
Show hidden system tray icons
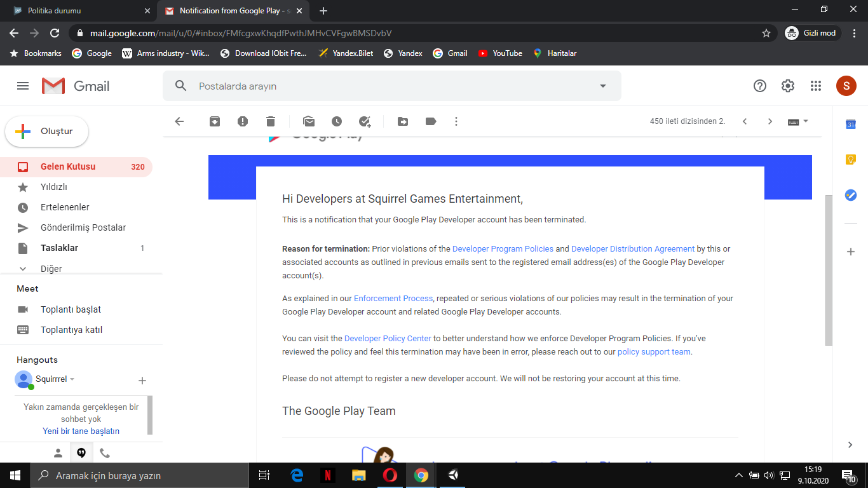[738, 475]
